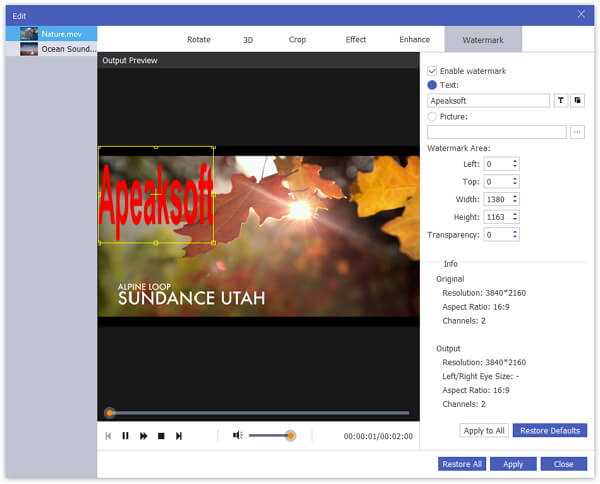Screen dimensions: 600x484
Task: Close the Edit window
Action: coord(581,14)
